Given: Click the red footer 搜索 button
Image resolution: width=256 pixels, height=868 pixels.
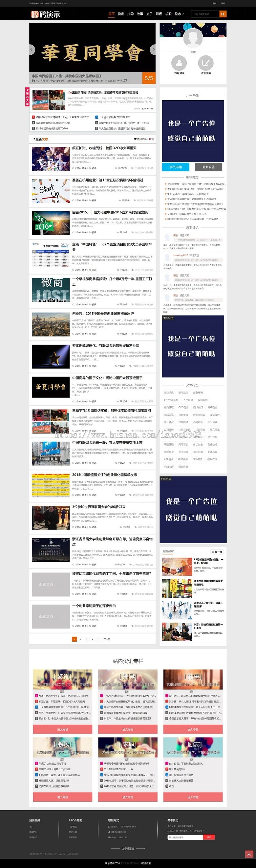Looking at the screenshot, I should point(209,837).
